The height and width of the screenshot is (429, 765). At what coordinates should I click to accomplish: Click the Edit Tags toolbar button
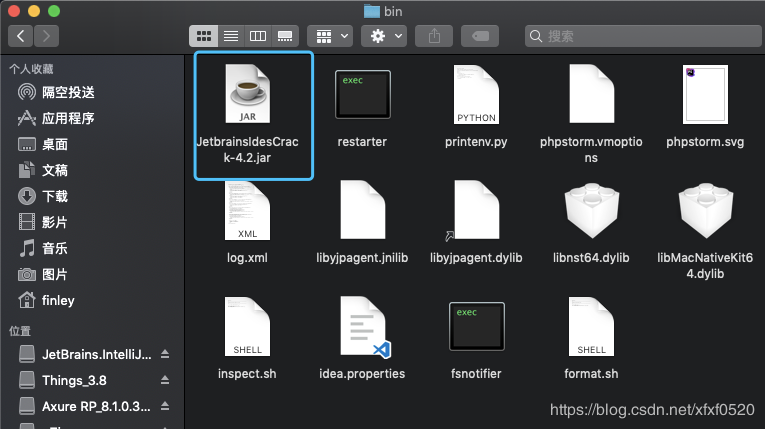pyautogui.click(x=480, y=36)
